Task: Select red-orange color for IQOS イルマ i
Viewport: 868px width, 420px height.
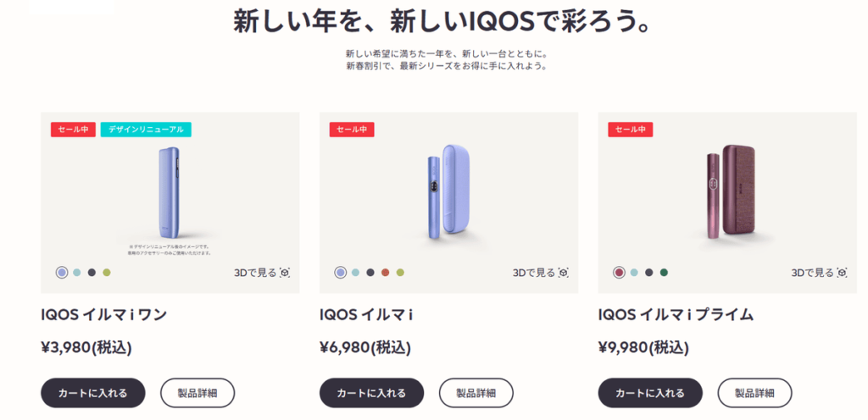Action: pos(385,273)
